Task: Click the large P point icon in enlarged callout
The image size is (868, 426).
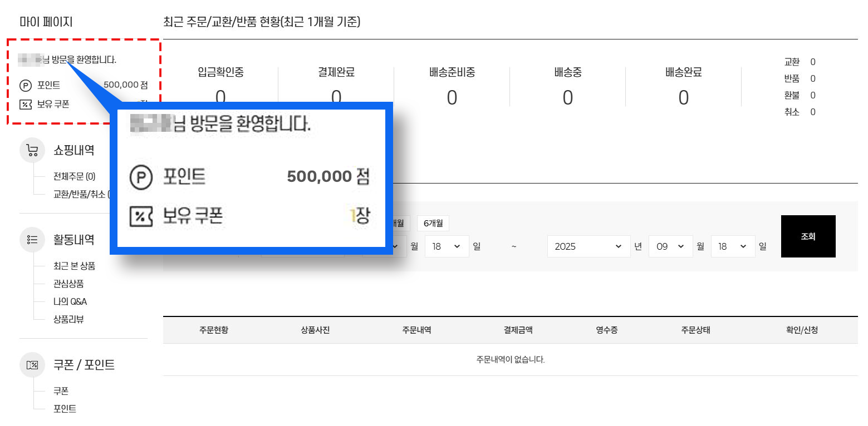Action: coord(141,177)
